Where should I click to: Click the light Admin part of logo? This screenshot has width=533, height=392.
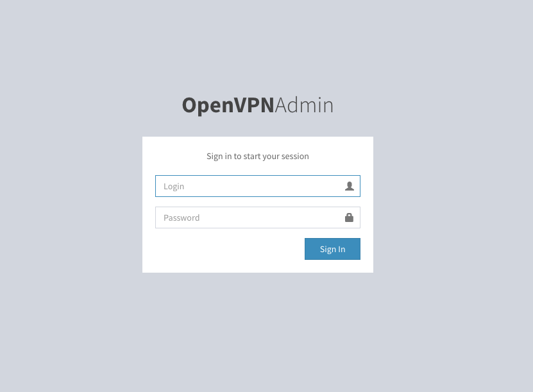(x=304, y=105)
